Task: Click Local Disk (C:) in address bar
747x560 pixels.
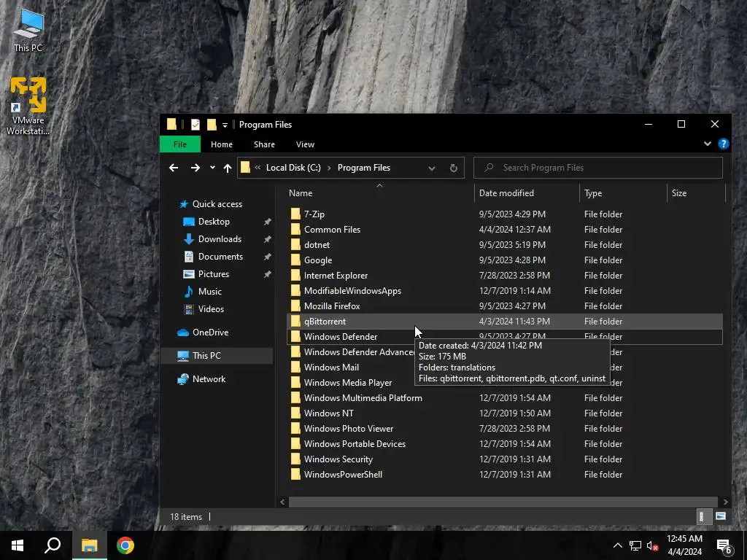Action: coord(293,168)
